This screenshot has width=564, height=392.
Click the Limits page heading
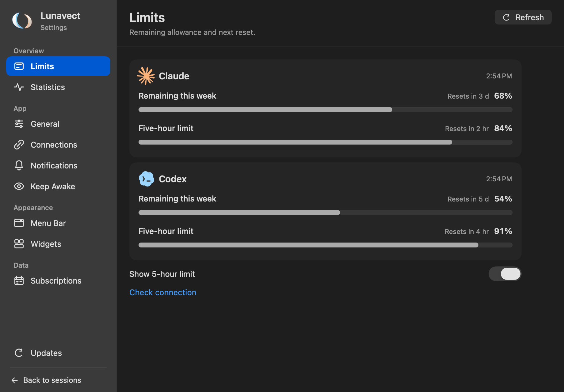coord(147,17)
